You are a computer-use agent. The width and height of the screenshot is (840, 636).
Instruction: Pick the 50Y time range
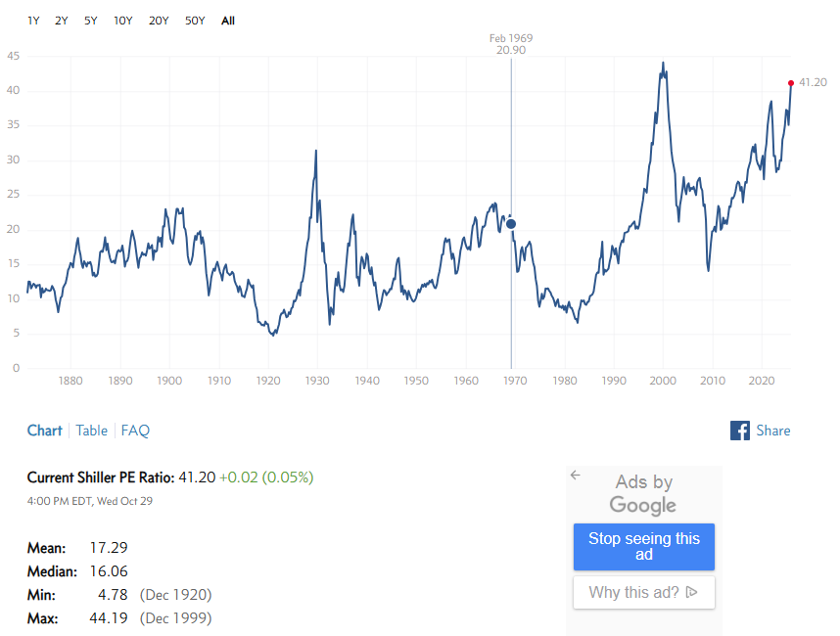click(x=195, y=21)
